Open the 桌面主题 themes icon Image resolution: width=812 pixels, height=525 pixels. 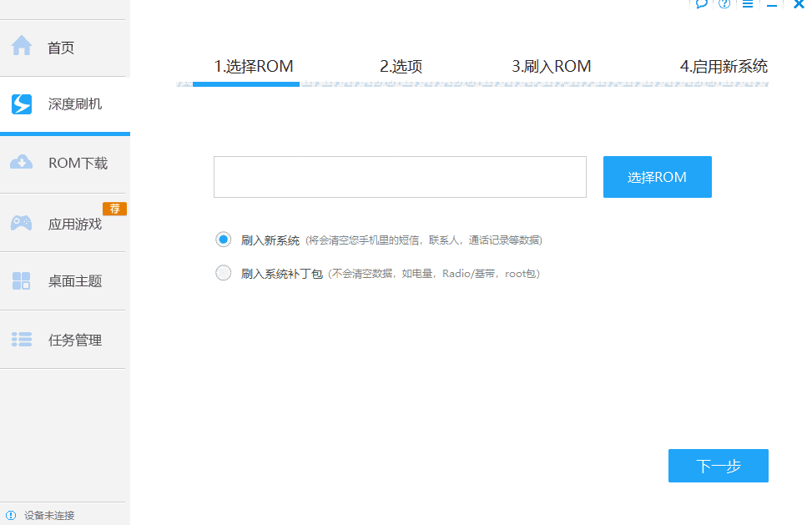21,280
